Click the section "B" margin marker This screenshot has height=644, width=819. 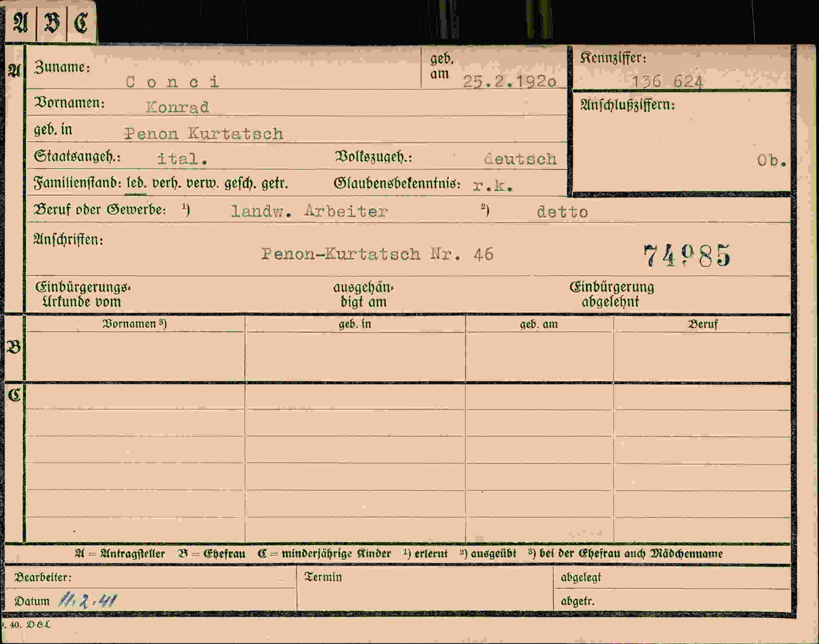(14, 347)
